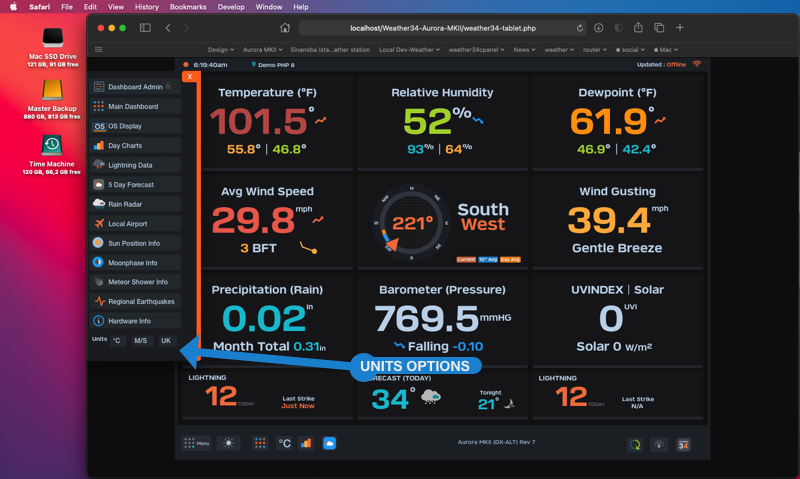The image size is (800, 479).
Task: Open Meteor Shower Info
Action: [135, 282]
